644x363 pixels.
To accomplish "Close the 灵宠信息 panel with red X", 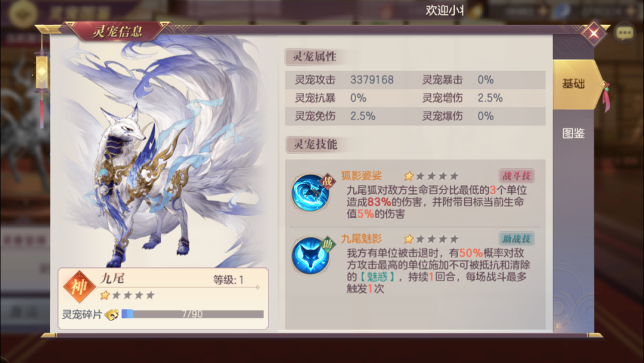I will 594,33.
